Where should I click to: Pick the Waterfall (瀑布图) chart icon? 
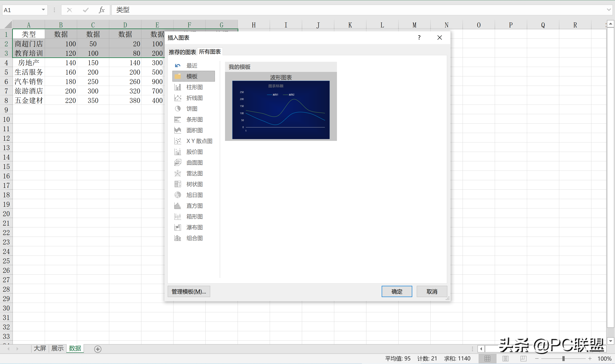178,227
